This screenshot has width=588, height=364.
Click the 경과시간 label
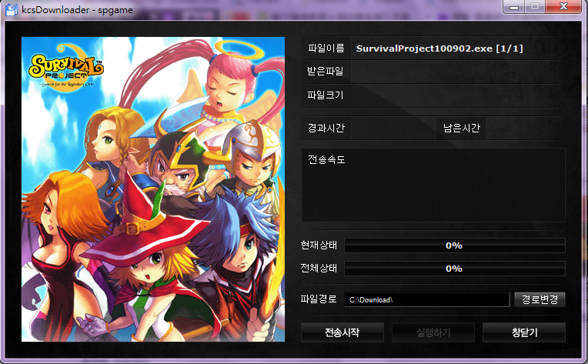[326, 128]
